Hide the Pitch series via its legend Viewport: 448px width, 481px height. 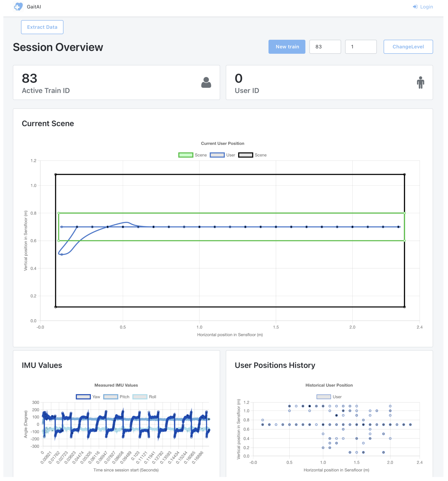(x=111, y=397)
